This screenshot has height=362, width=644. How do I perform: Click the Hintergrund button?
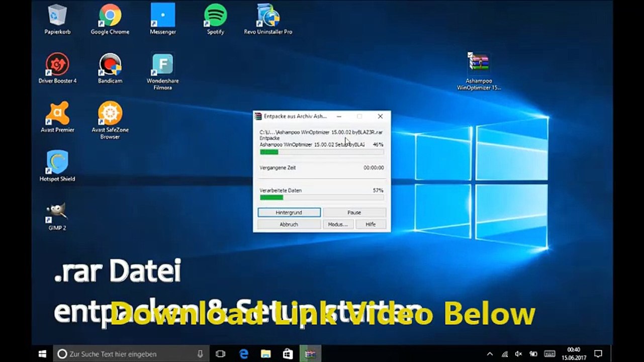[x=289, y=212]
